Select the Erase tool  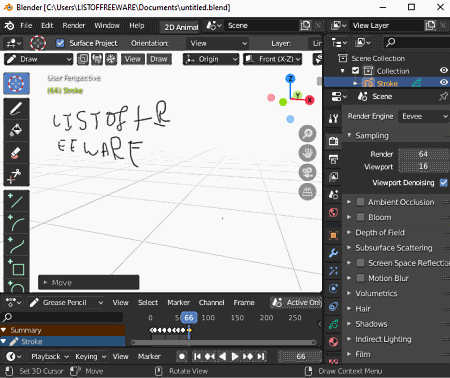[16, 153]
